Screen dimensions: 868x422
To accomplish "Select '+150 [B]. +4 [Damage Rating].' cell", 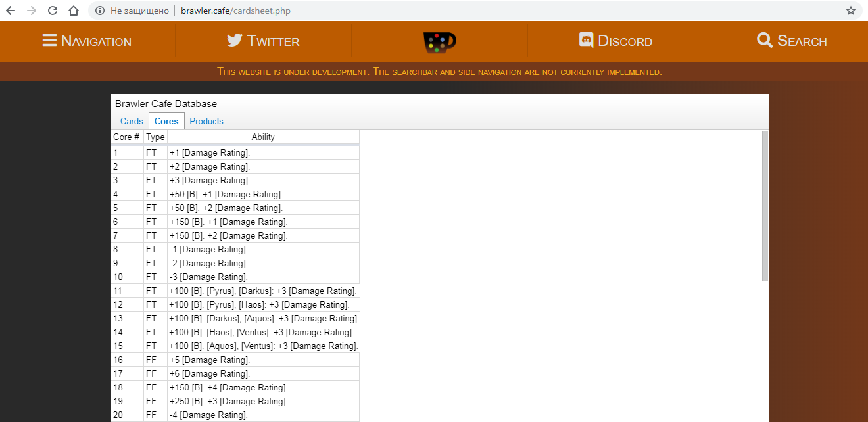I will [263, 387].
